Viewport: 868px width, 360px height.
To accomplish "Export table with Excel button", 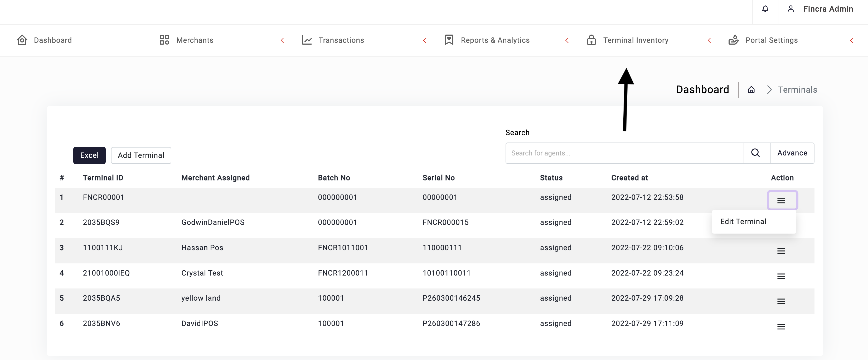I will [89, 155].
